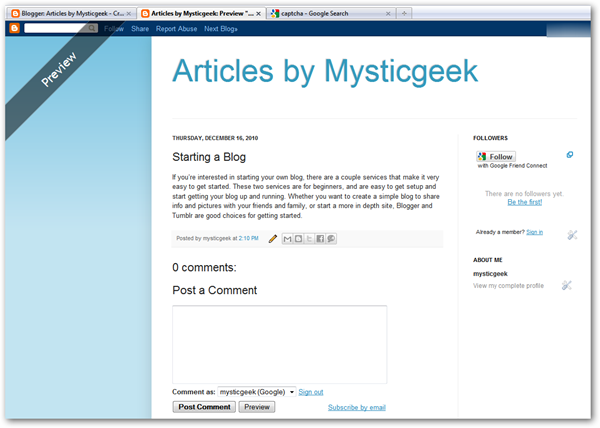Open a new browser tab
The height and width of the screenshot is (428, 600).
[403, 13]
